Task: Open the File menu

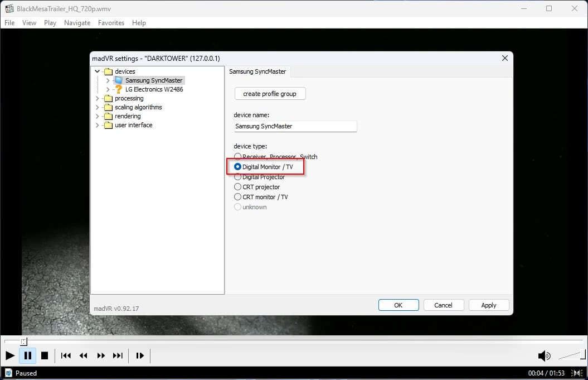Action: click(x=9, y=22)
